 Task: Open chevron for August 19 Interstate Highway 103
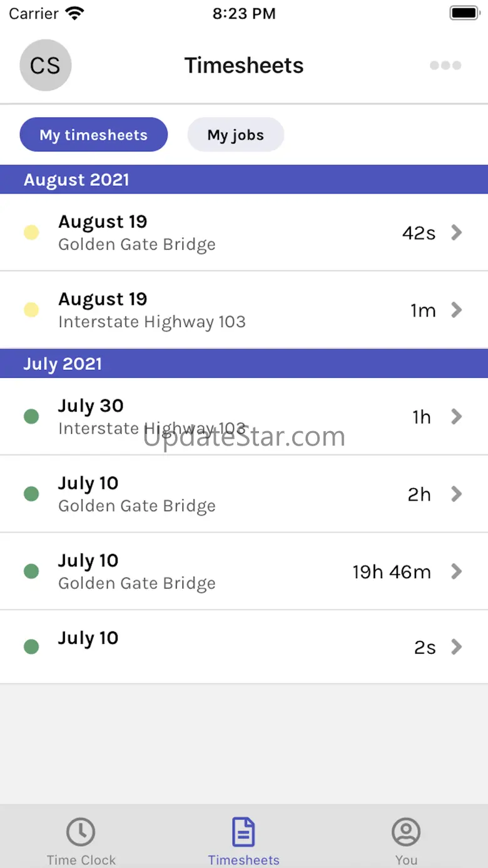point(457,310)
